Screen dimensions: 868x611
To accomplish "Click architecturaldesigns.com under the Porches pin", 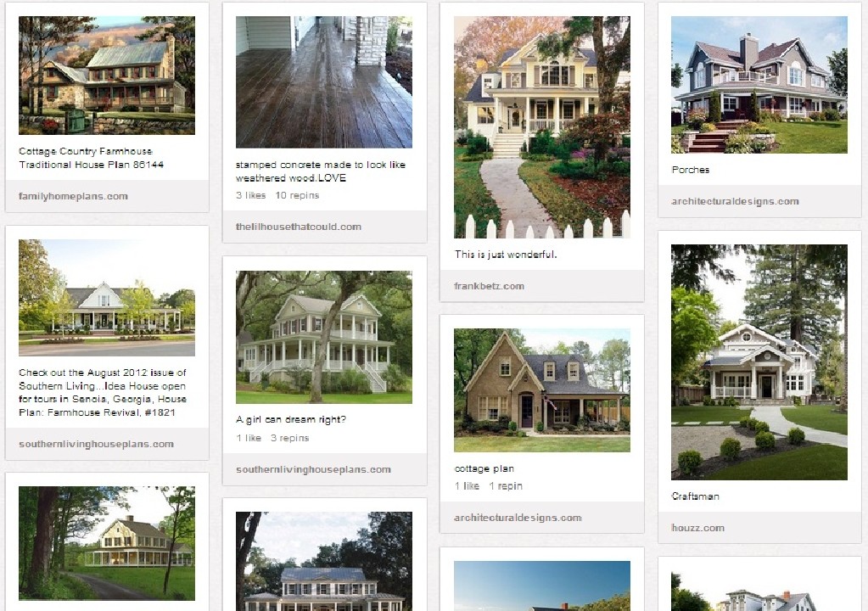I will pyautogui.click(x=735, y=201).
